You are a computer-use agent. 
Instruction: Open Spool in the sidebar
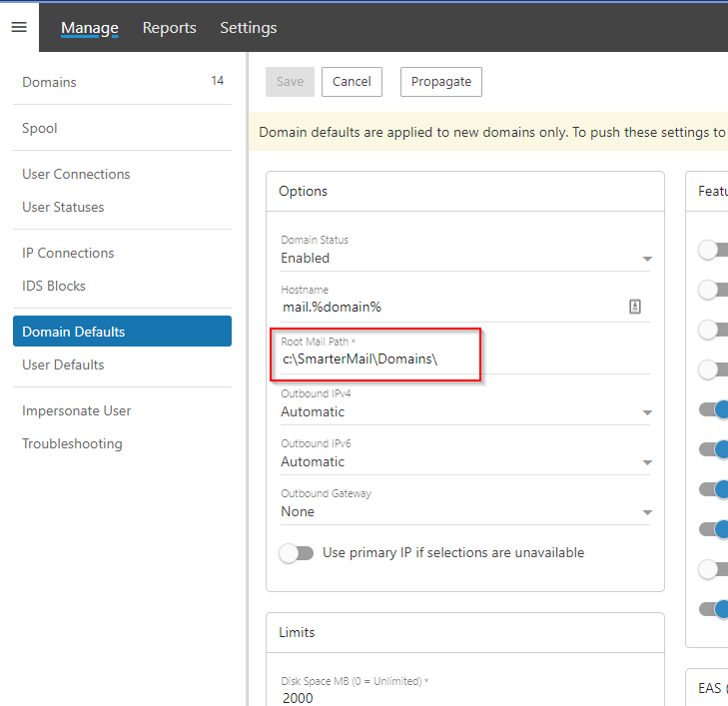click(x=122, y=128)
